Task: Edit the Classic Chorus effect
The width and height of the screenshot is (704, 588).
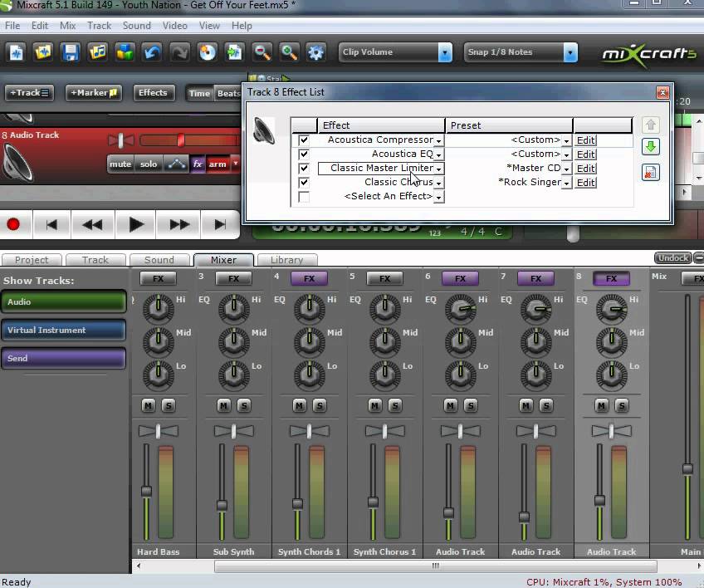Action: coord(585,183)
